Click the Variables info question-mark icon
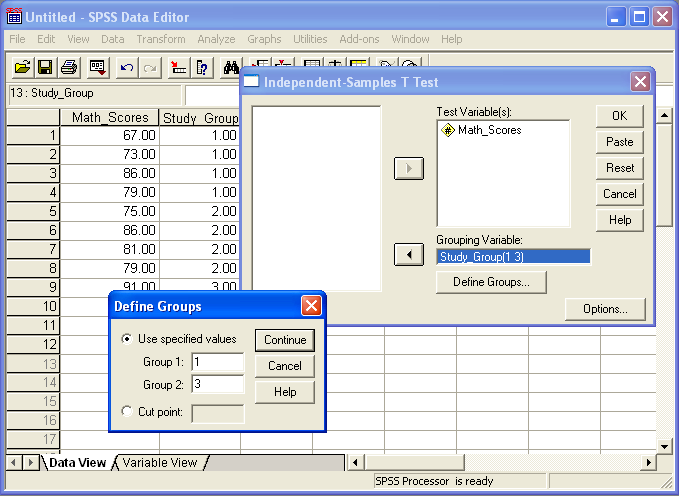 point(202,68)
